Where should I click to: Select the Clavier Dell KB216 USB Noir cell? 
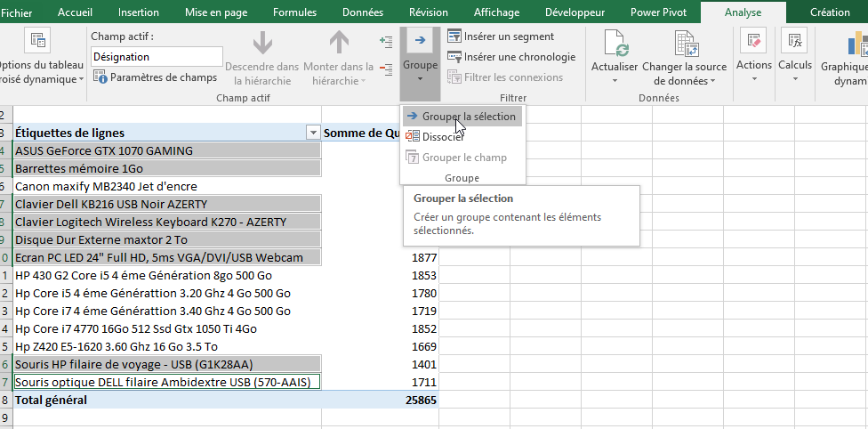coord(167,204)
